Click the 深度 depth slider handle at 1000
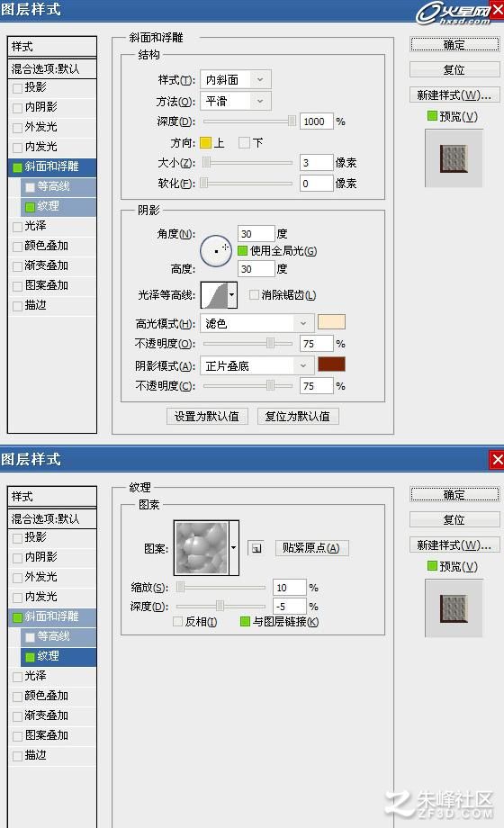The height and width of the screenshot is (828, 504). (x=292, y=121)
